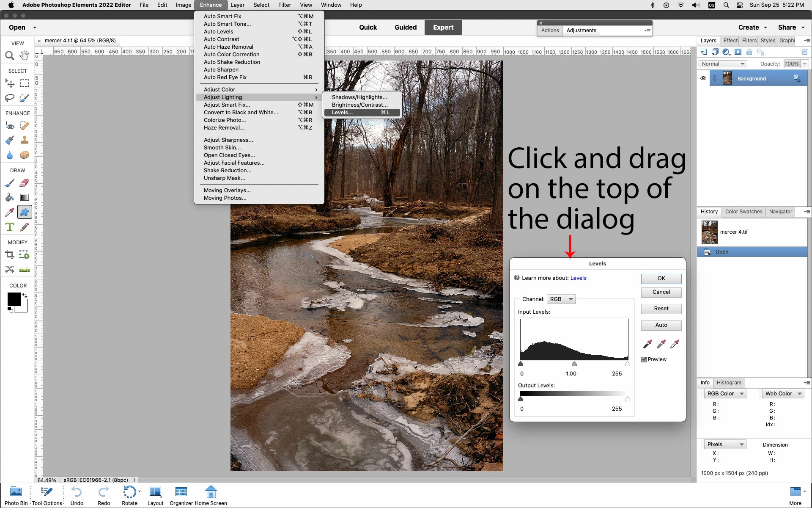The height and width of the screenshot is (508, 812).
Task: Open the Normal blend mode dropdown
Action: [x=722, y=64]
